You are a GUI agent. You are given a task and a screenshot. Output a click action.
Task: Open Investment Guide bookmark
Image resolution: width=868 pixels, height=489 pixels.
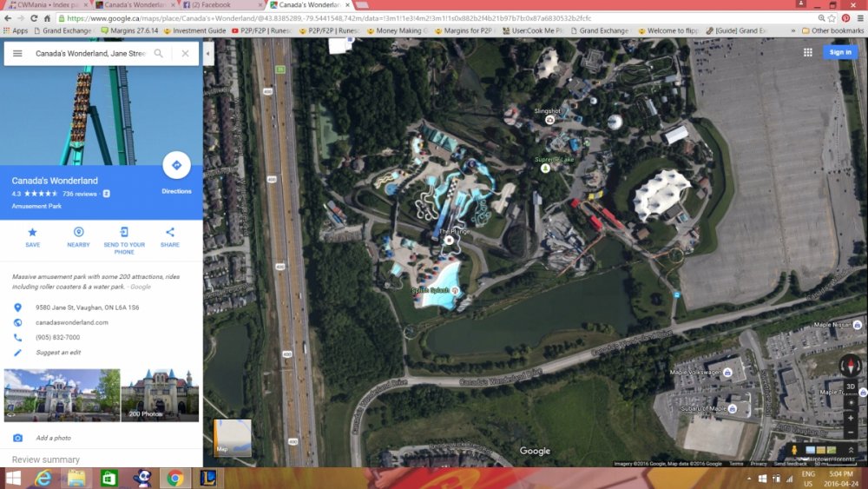point(194,30)
